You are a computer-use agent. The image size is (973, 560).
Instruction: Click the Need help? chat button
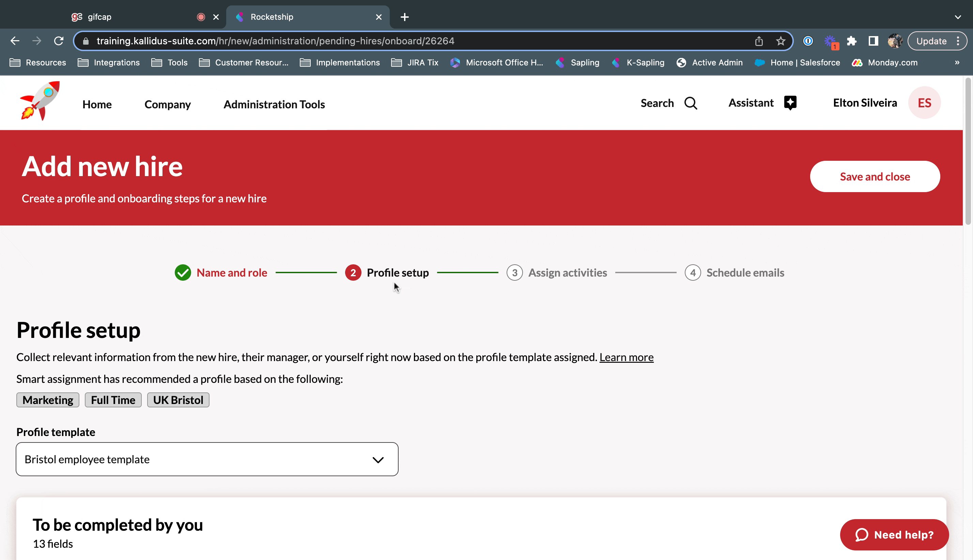pos(894,534)
